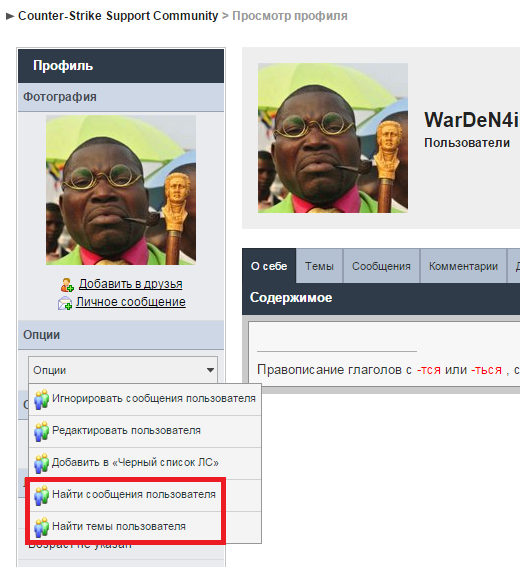Switch to the О себе tab
The width and height of the screenshot is (520, 567).
pyautogui.click(x=269, y=266)
